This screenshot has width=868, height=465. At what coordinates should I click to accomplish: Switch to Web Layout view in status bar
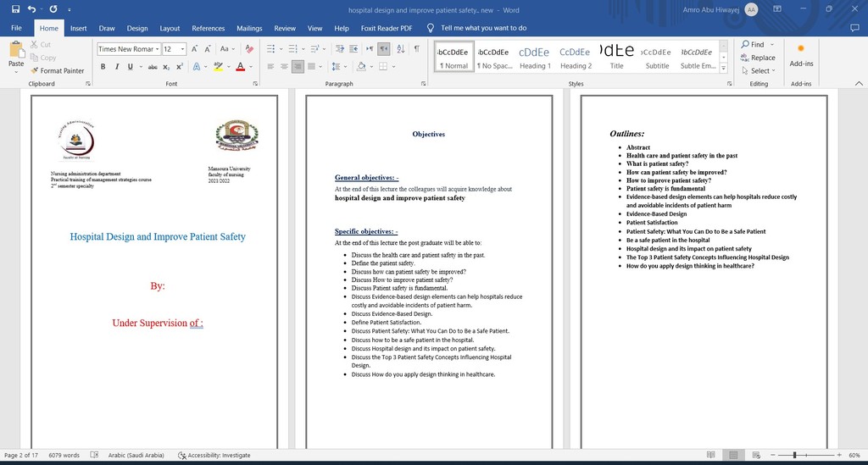click(756, 455)
